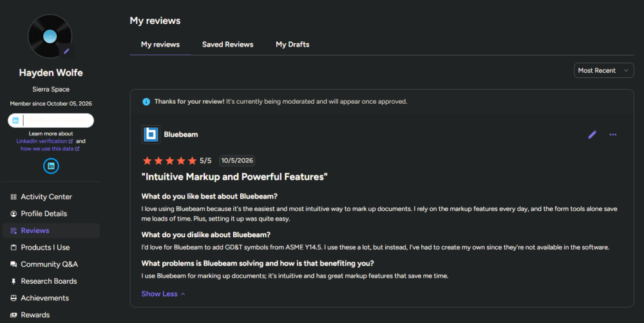The width and height of the screenshot is (644, 323).
Task: Edit the Bluebeam review with pencil icon
Action: point(592,134)
